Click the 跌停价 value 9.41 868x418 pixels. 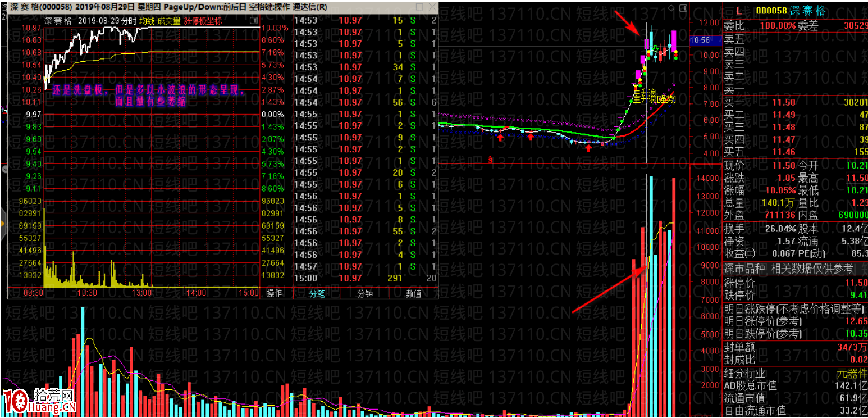pos(858,294)
